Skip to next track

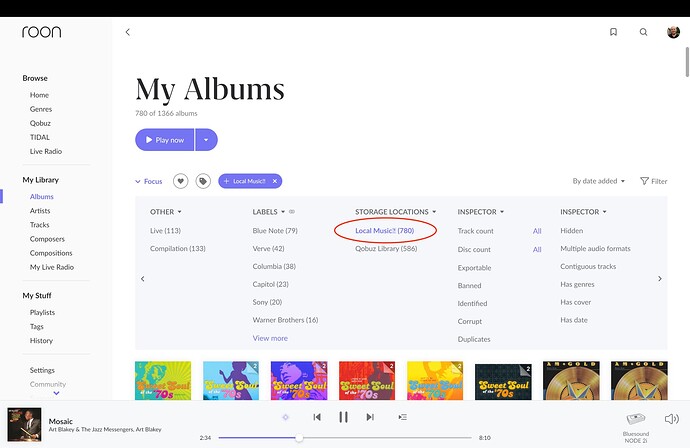(x=370, y=417)
